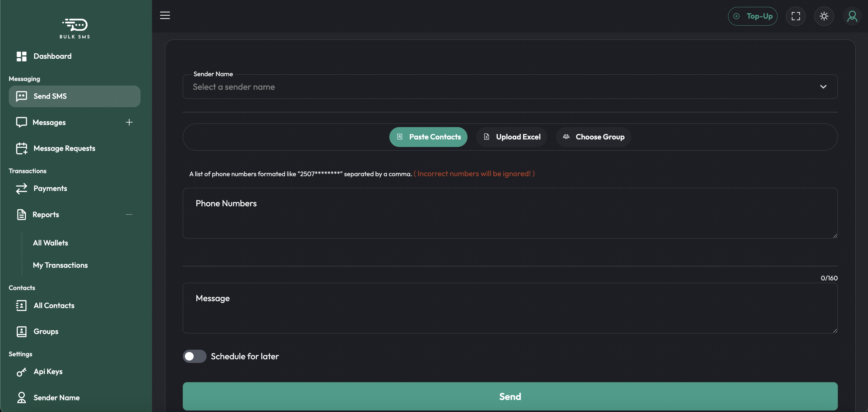Click the Top-Up button
The image size is (868, 412).
coord(752,16)
